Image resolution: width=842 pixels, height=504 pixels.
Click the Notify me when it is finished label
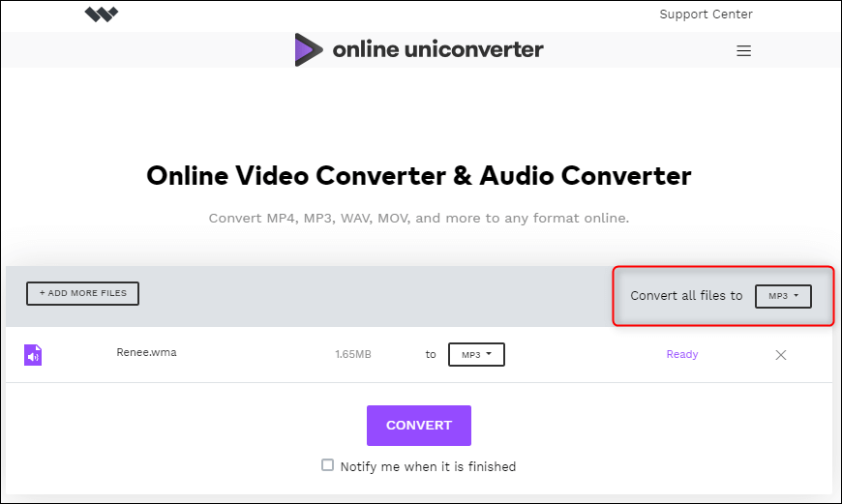(x=428, y=466)
